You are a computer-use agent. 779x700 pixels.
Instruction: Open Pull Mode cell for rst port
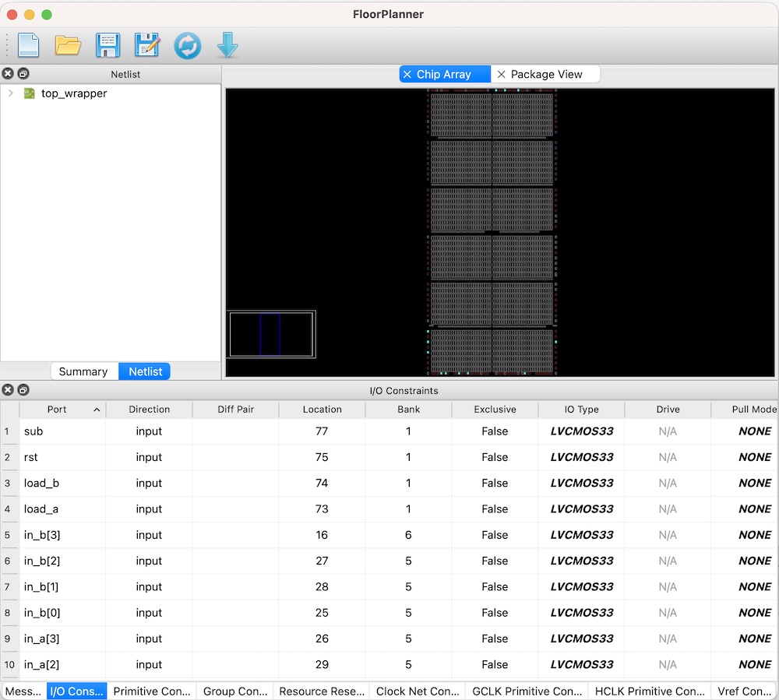pos(754,457)
